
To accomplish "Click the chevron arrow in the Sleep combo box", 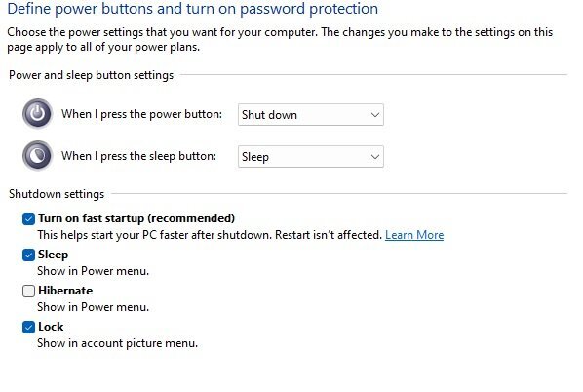I will tap(375, 157).
